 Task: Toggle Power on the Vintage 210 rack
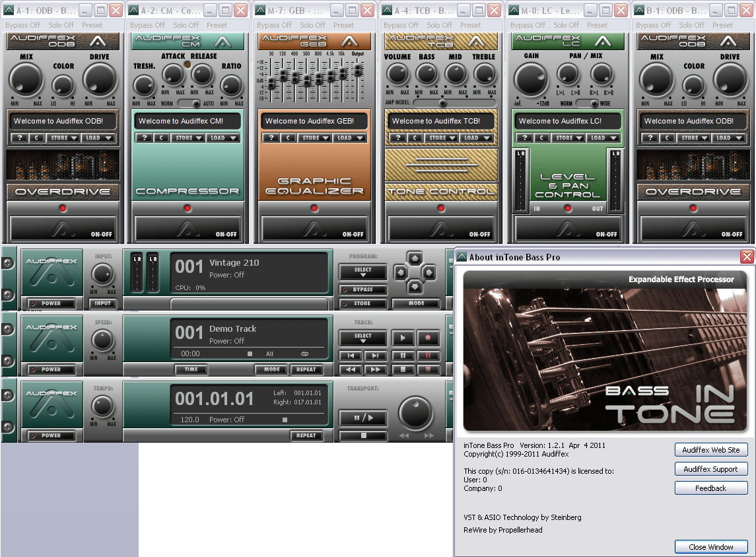[52, 303]
